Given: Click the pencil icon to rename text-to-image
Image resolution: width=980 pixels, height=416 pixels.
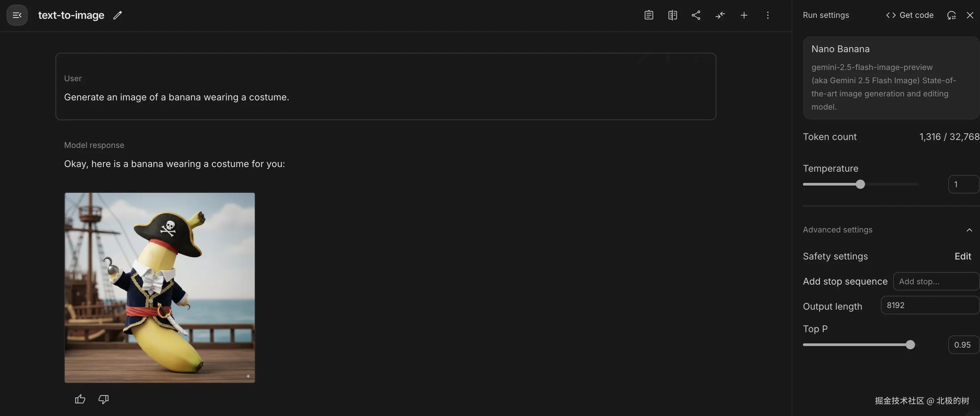Looking at the screenshot, I should point(118,15).
